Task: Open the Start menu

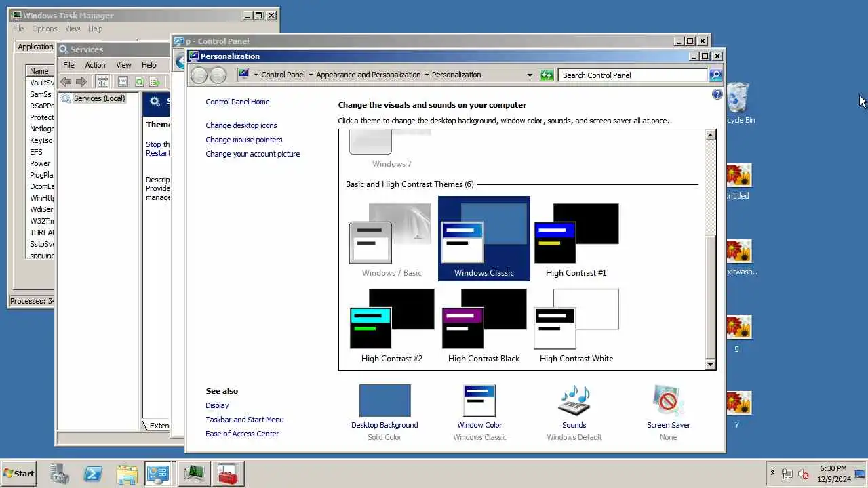Action: tap(19, 474)
